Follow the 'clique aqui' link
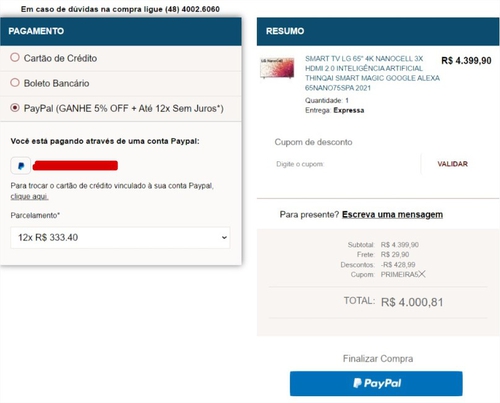 (29, 197)
